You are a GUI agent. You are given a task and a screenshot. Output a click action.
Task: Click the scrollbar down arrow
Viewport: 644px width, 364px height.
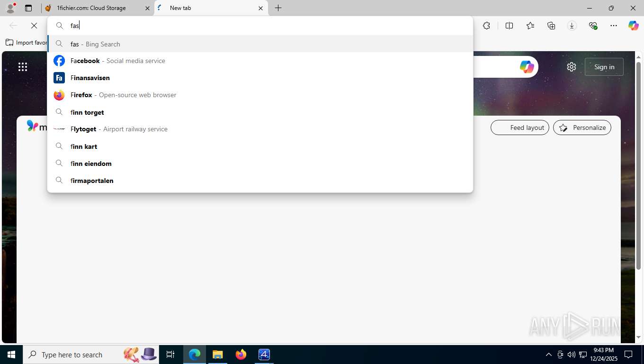(x=638, y=337)
